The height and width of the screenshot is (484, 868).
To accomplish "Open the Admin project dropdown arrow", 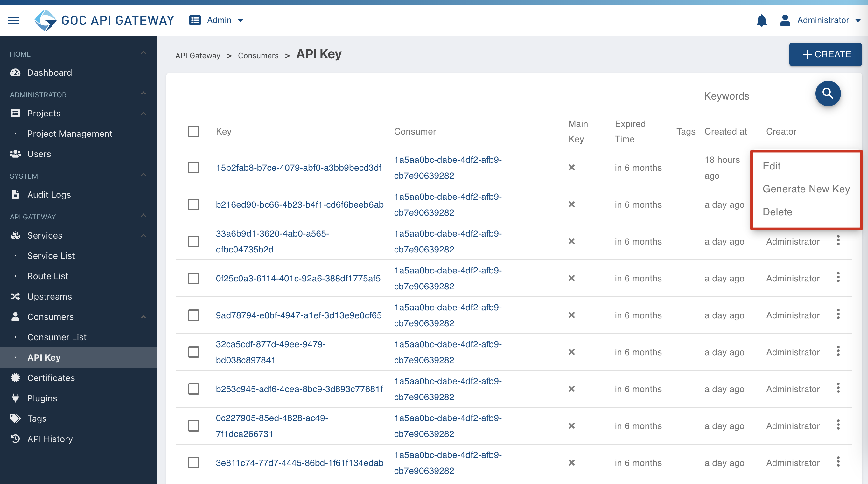I will click(x=241, y=21).
